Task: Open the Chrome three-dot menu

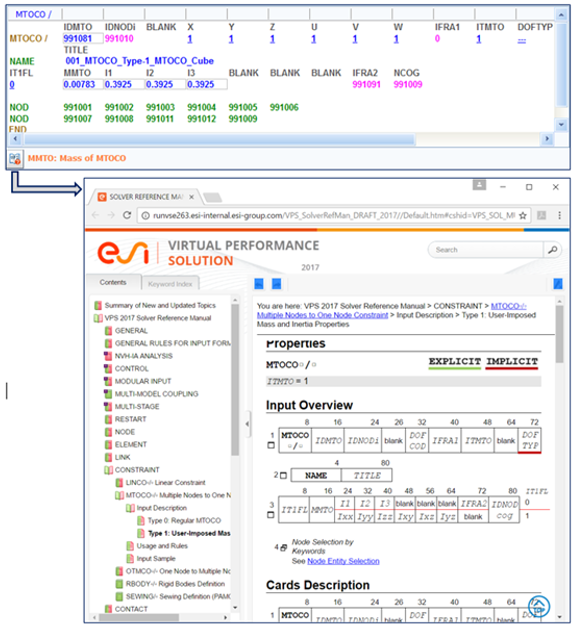Action: click(559, 216)
